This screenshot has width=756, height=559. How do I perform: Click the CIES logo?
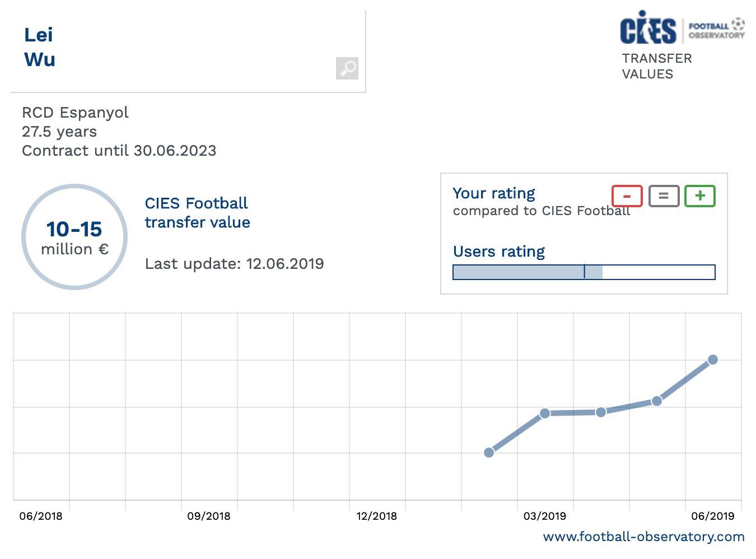coord(648,28)
